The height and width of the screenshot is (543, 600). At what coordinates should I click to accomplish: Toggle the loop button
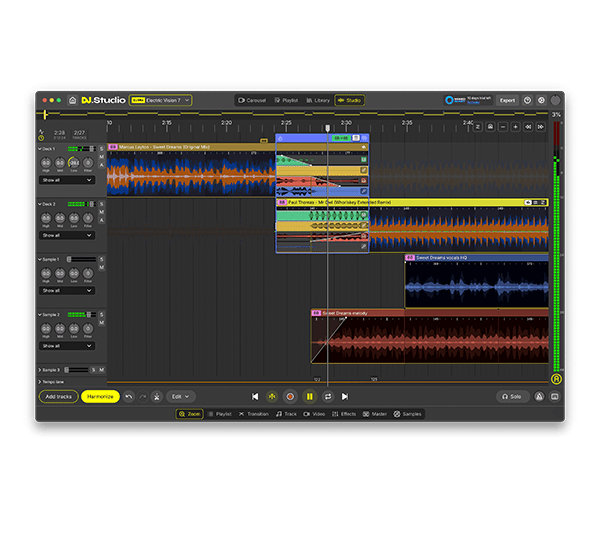(328, 397)
